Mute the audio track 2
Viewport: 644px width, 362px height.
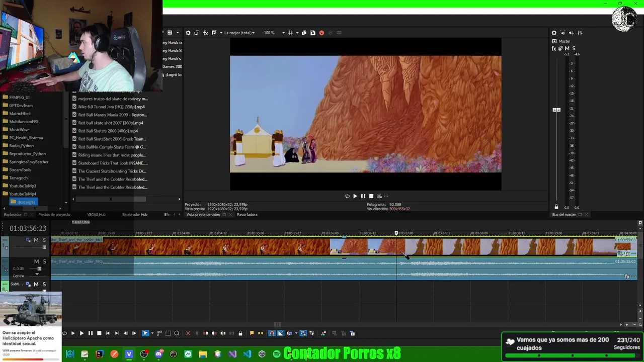36,261
